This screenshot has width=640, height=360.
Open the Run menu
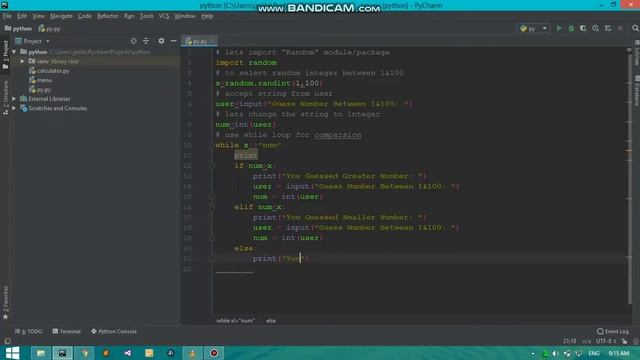[129, 16]
